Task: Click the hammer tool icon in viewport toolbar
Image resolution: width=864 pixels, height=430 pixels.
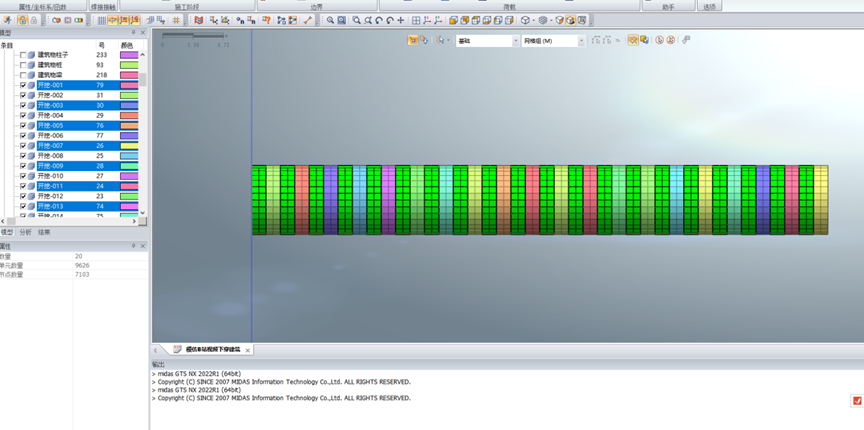Action: 686,40
